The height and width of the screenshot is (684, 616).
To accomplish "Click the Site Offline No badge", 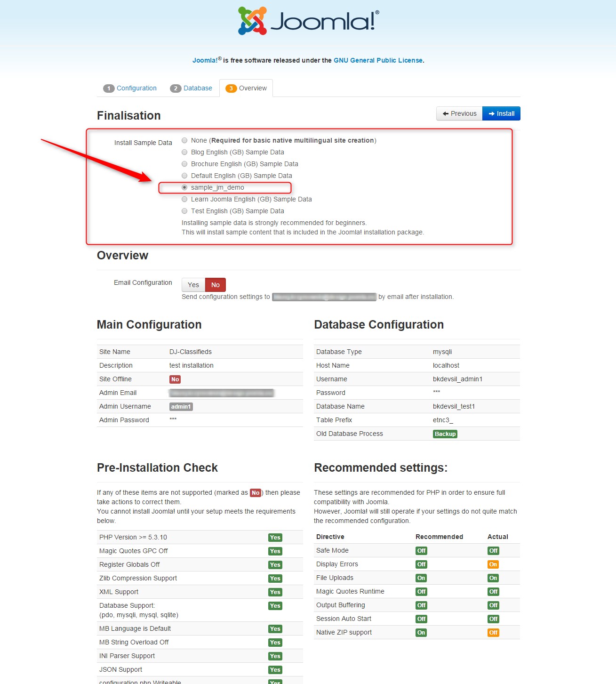I will coord(175,379).
